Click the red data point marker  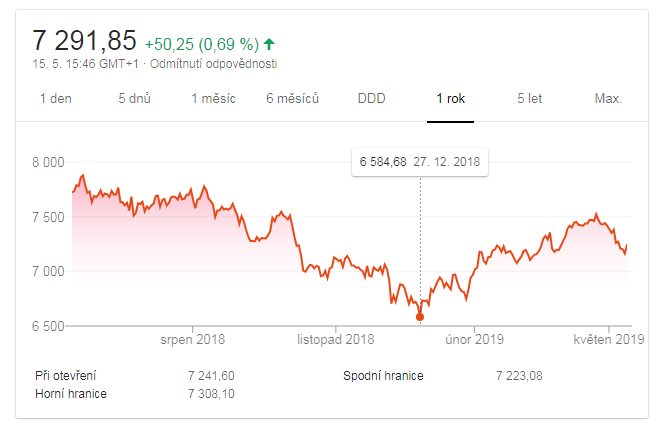click(420, 317)
